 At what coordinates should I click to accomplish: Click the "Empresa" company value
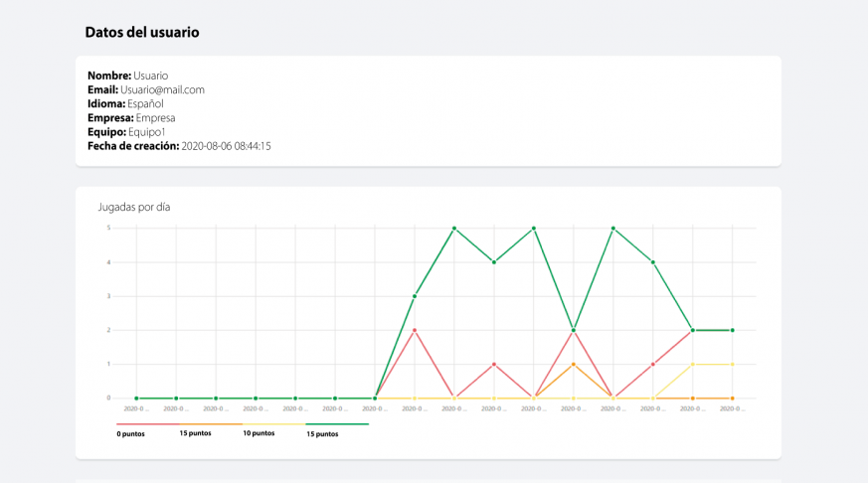[155, 117]
